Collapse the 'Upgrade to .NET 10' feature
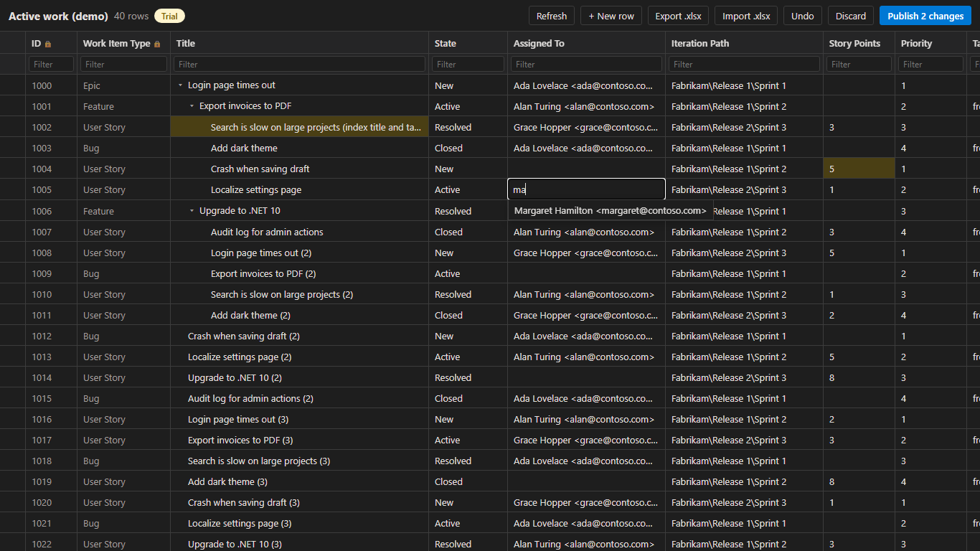Image resolution: width=980 pixels, height=551 pixels. coord(192,211)
